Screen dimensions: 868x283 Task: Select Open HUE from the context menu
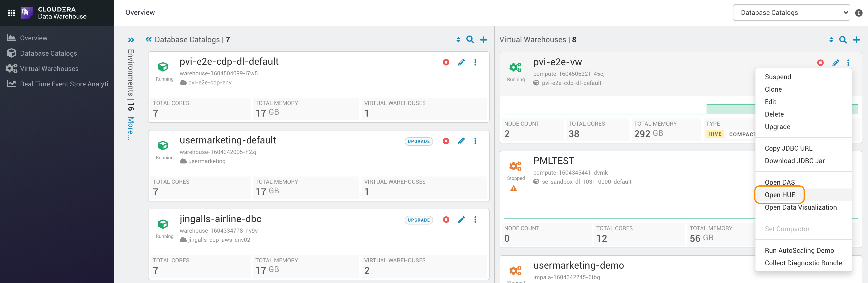click(x=779, y=195)
